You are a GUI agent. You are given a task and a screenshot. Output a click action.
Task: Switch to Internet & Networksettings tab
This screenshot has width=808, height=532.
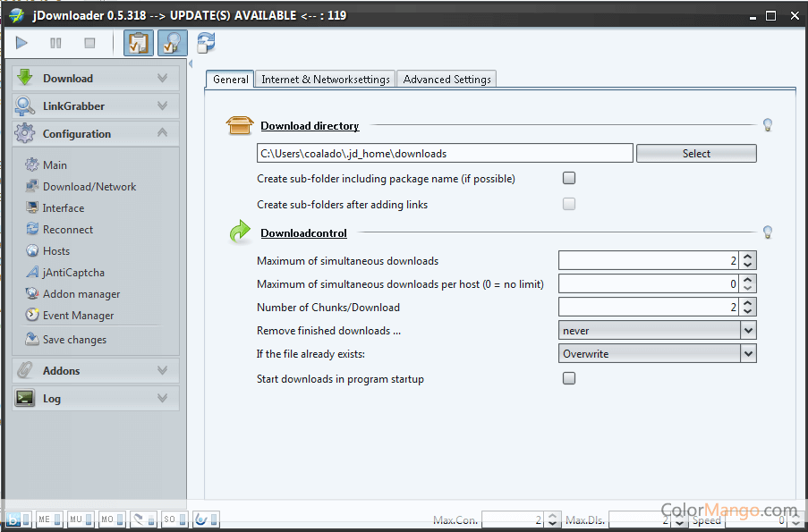click(326, 80)
